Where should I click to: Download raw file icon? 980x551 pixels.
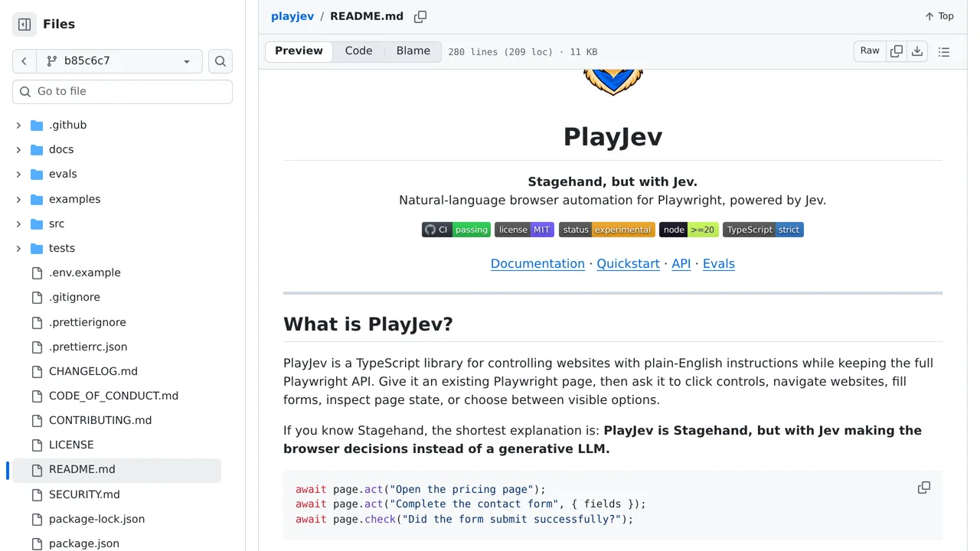(x=917, y=51)
